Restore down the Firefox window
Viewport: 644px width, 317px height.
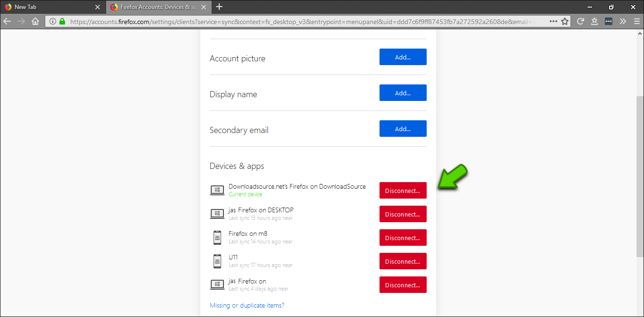pos(611,7)
